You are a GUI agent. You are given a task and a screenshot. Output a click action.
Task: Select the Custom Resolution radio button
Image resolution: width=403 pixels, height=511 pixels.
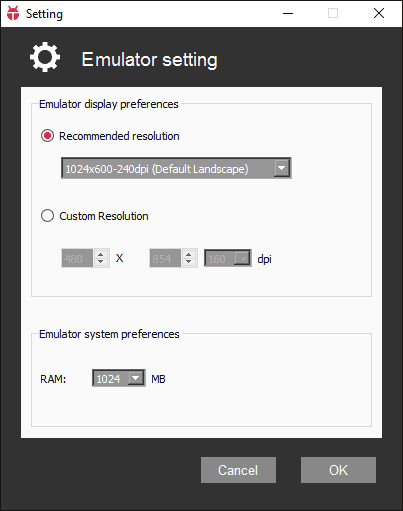click(x=47, y=216)
